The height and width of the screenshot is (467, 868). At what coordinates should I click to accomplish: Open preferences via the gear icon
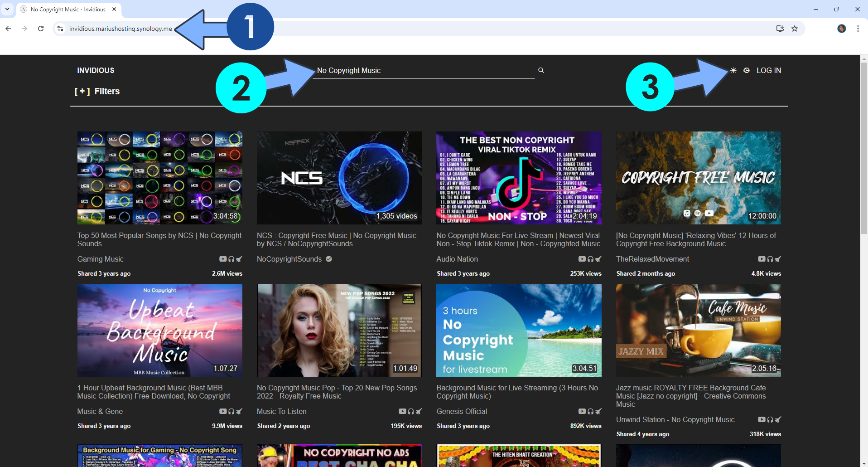(x=747, y=70)
